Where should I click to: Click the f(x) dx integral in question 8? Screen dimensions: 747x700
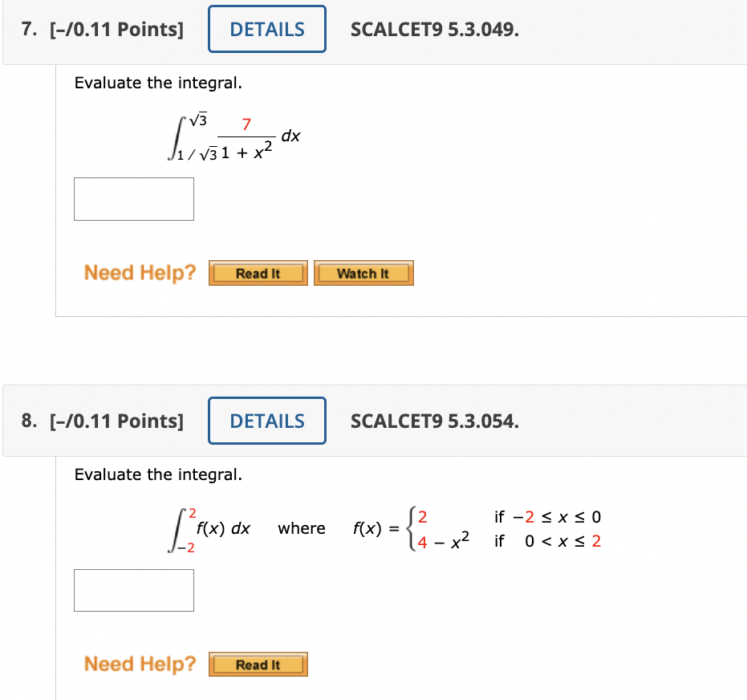pyautogui.click(x=201, y=527)
